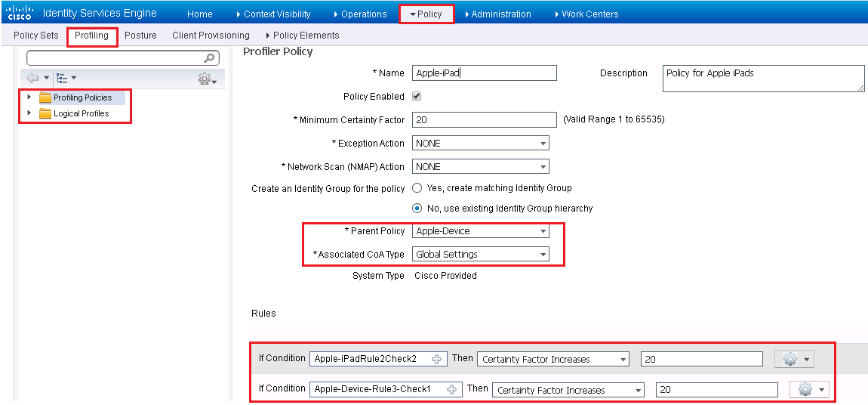This screenshot has width=868, height=405.
Task: Open the Context Visibility menu
Action: 273,14
